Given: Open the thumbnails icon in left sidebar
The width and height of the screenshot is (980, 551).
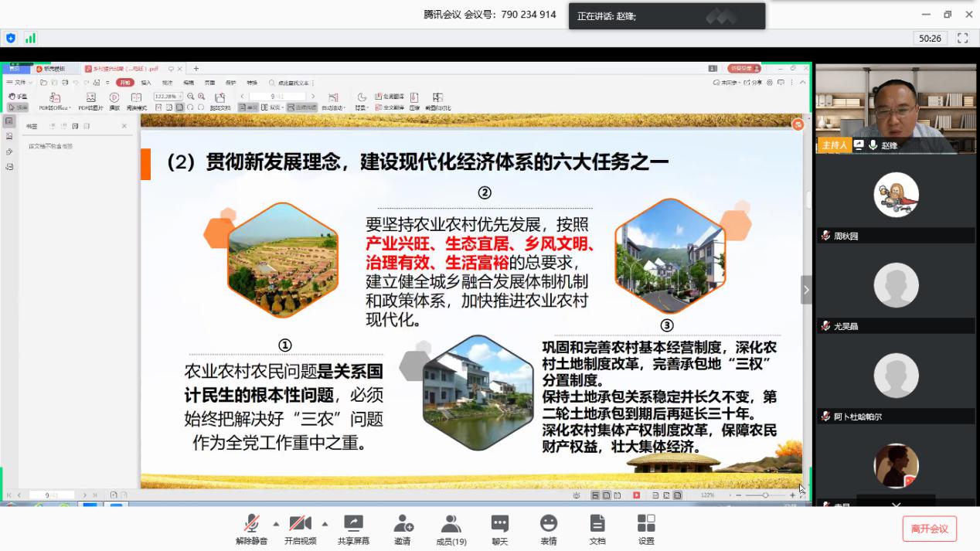Looking at the screenshot, I should pos(9,136).
